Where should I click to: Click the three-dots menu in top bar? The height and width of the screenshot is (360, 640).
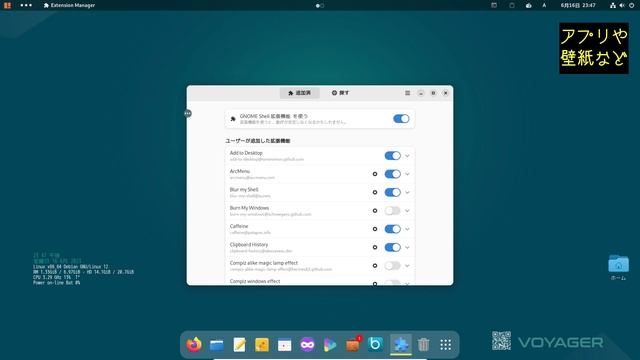(x=26, y=5)
